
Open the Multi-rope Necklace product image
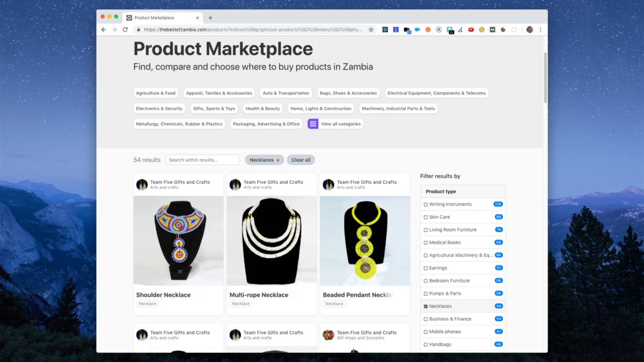(x=272, y=241)
